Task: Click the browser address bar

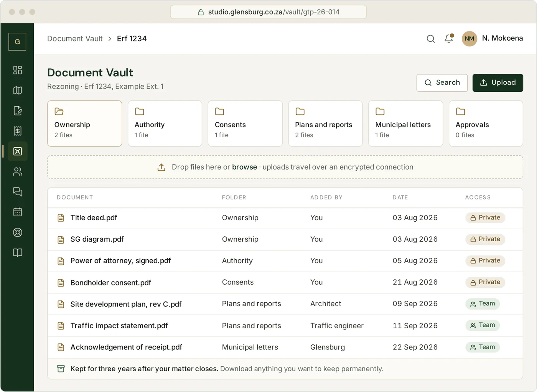Action: [268, 12]
